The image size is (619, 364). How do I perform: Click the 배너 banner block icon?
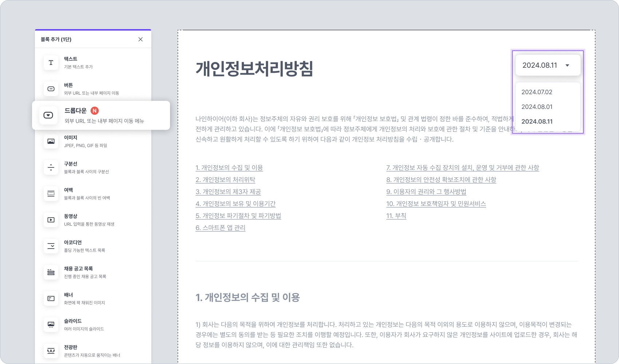pyautogui.click(x=51, y=298)
